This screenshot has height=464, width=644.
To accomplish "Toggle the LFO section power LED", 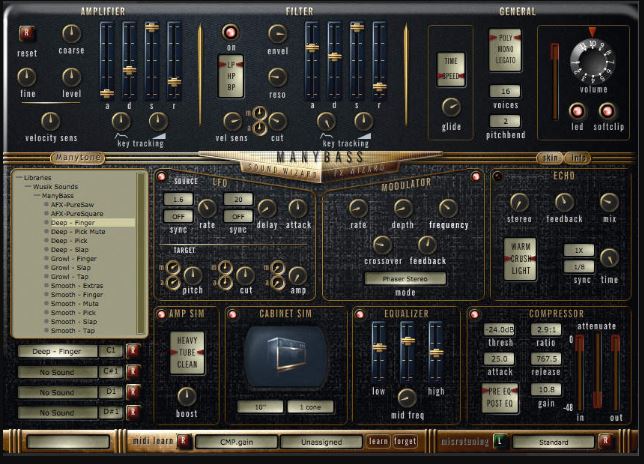I will click(161, 177).
